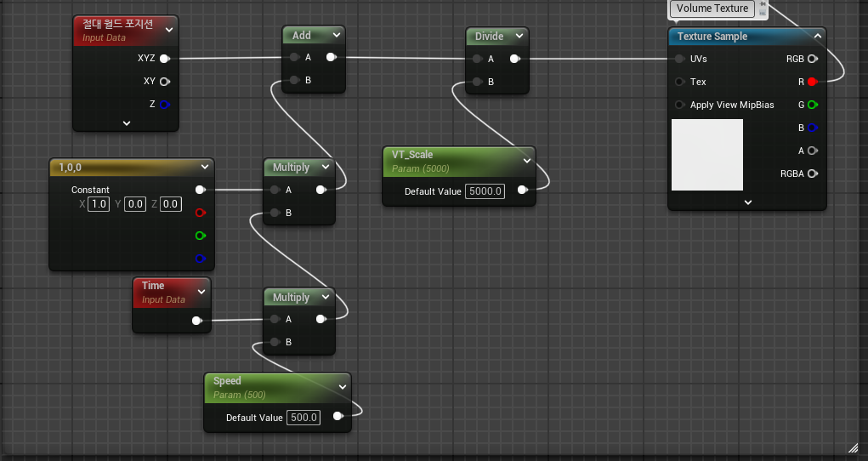Select the Volume Texture comment label
868x461 pixels.
712,9
